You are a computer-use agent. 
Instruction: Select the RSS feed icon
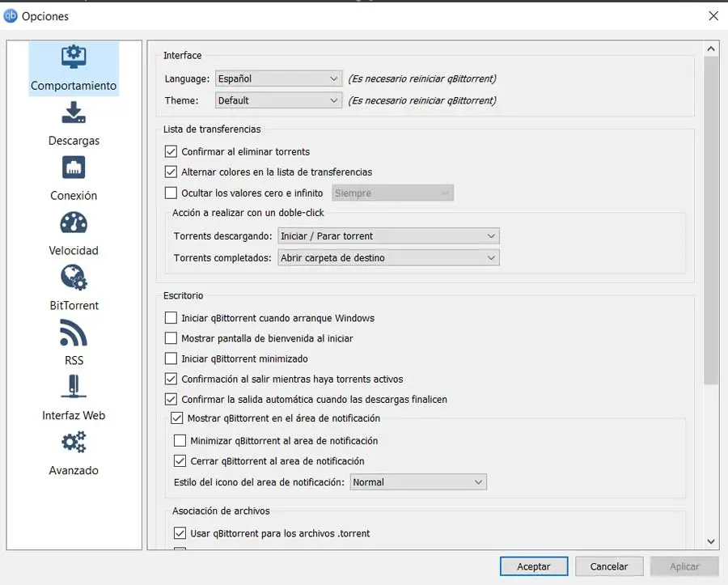[74, 333]
